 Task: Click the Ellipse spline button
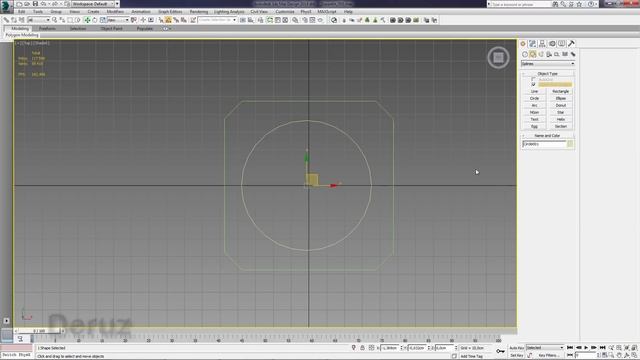[561, 98]
